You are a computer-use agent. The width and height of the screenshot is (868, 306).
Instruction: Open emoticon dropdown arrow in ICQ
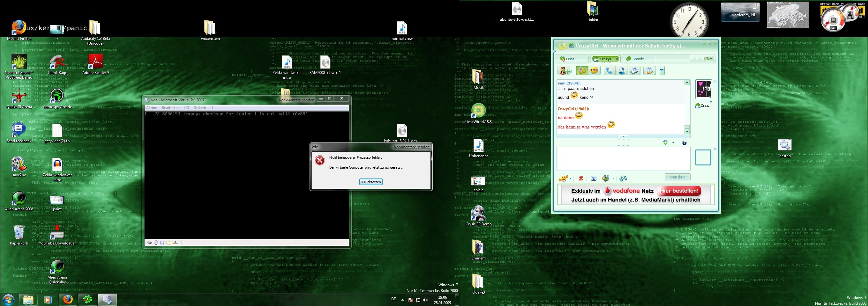click(571, 178)
